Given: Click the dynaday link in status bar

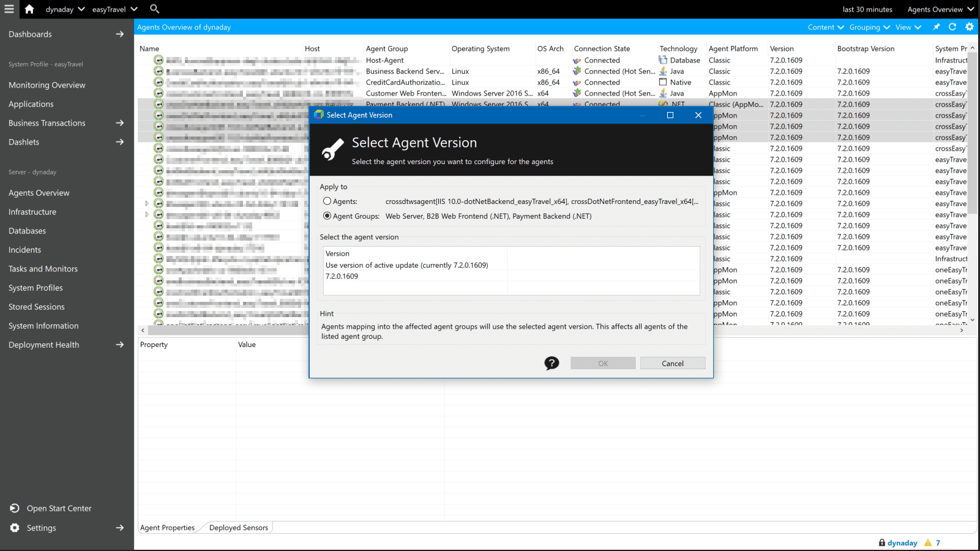Looking at the screenshot, I should coord(902,542).
